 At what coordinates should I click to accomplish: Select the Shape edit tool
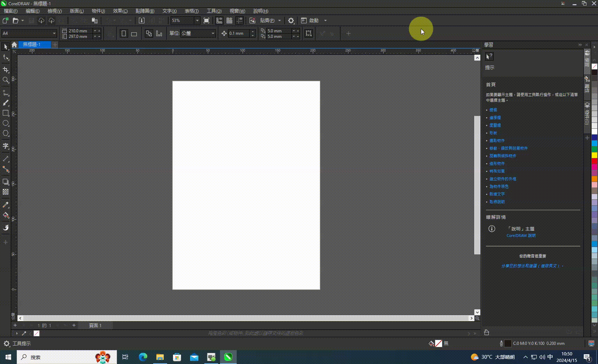[x=6, y=57]
